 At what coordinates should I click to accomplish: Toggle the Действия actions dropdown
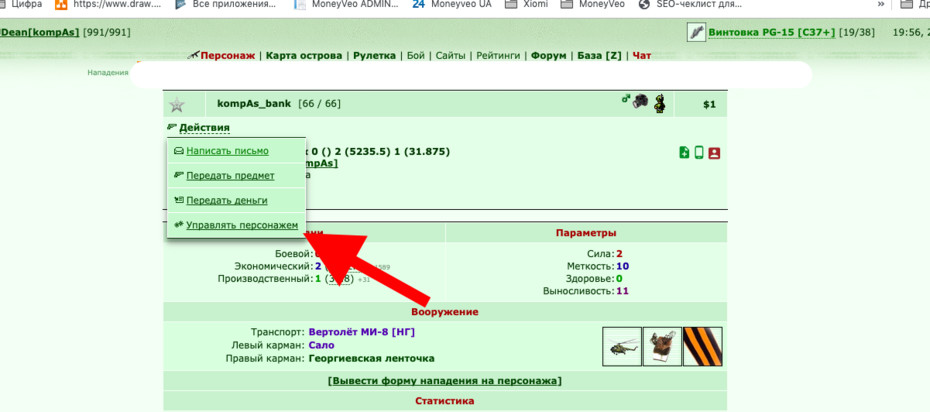tap(204, 127)
